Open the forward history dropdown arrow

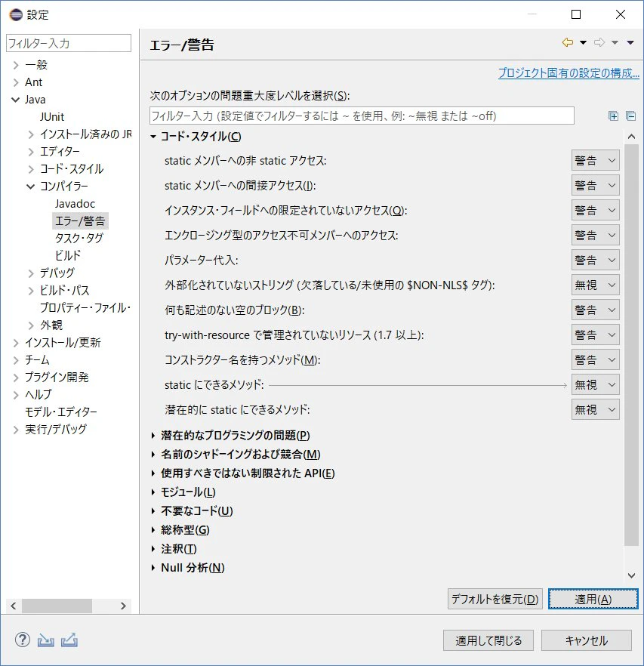615,42
